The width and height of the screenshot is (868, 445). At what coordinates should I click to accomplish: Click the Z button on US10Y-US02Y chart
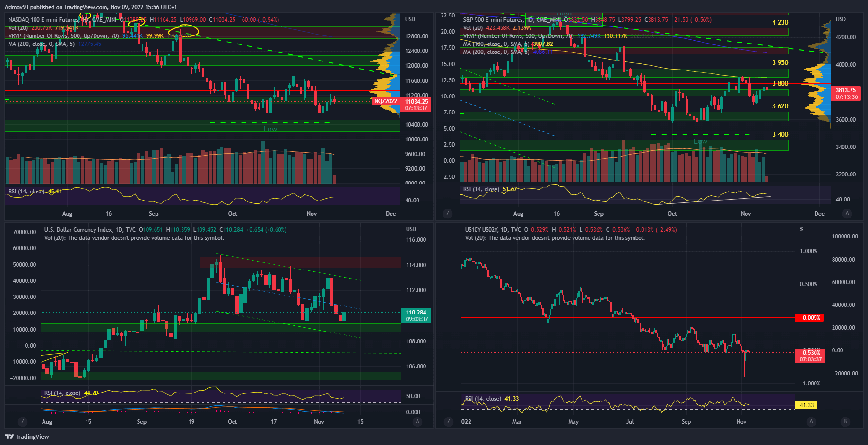[x=448, y=421]
